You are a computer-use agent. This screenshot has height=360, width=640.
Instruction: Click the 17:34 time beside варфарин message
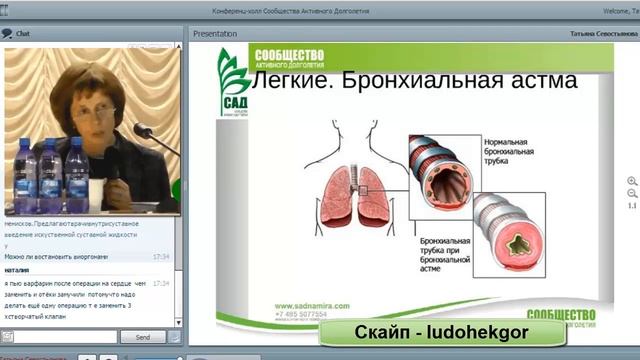(x=161, y=283)
